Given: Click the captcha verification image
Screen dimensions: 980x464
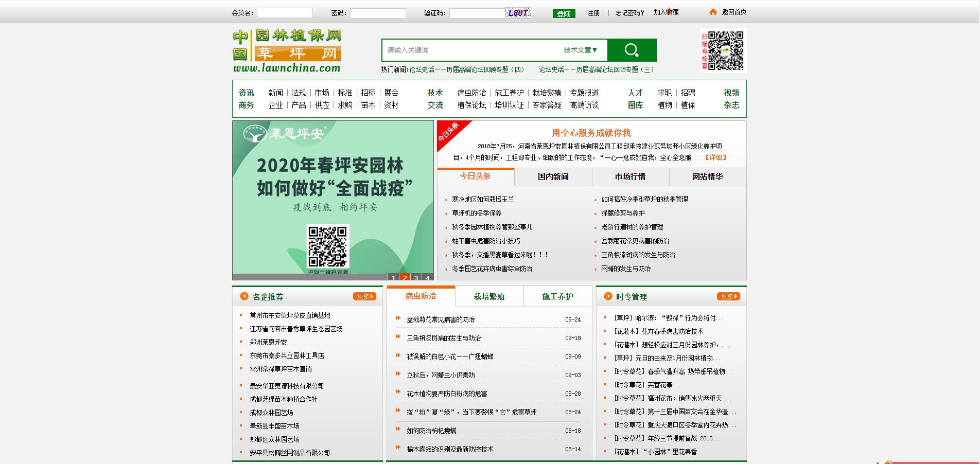Looking at the screenshot, I should [x=518, y=13].
